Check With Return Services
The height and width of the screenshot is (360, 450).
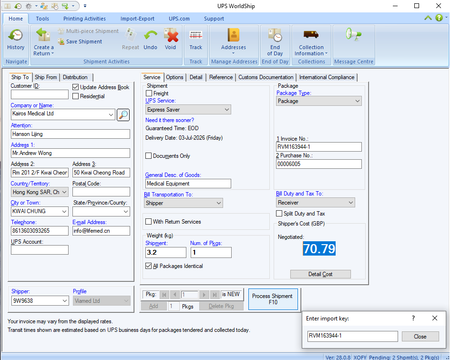[x=149, y=221]
